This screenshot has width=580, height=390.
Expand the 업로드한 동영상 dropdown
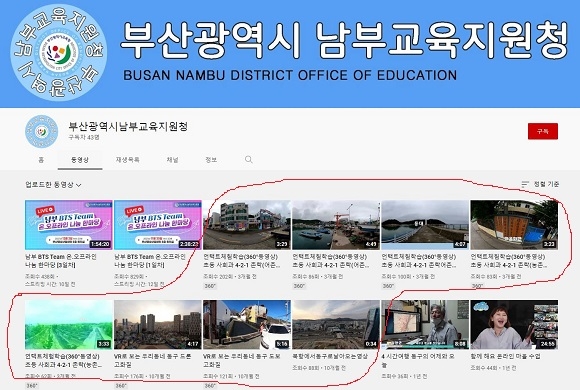click(x=53, y=184)
